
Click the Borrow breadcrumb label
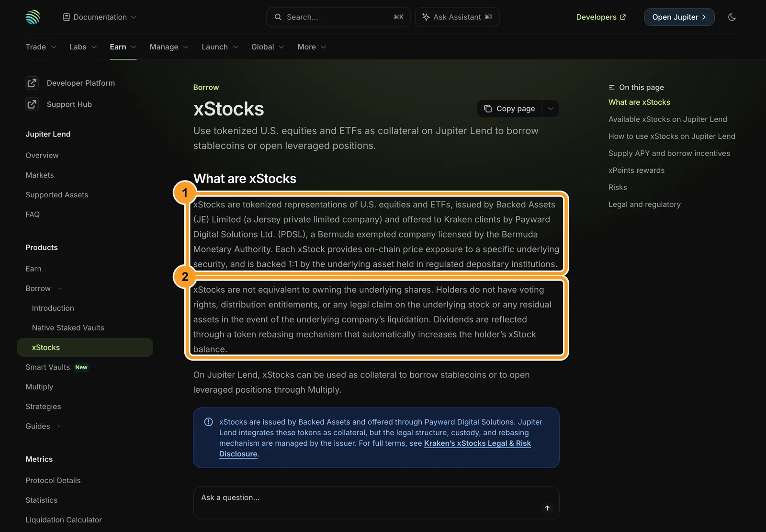206,87
